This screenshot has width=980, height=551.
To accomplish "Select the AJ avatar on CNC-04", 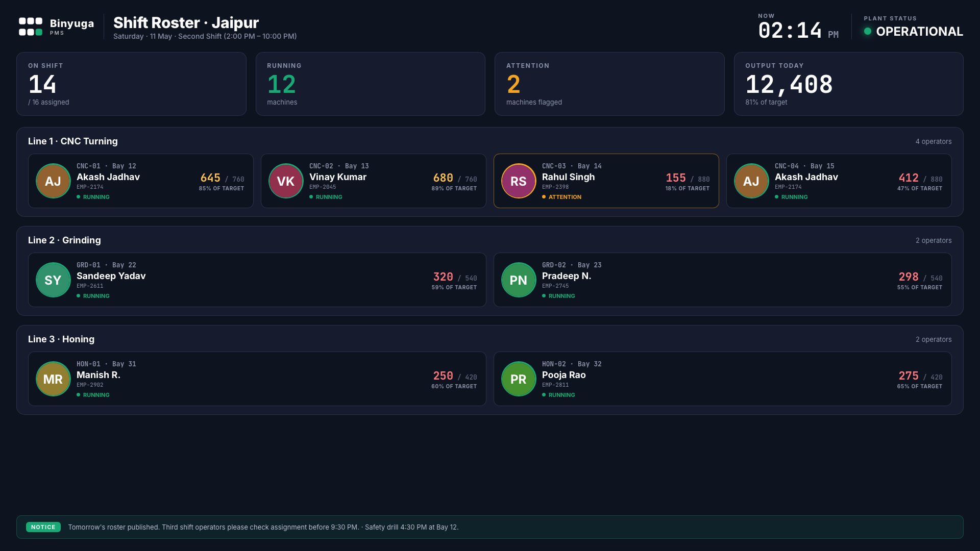I will pos(751,181).
